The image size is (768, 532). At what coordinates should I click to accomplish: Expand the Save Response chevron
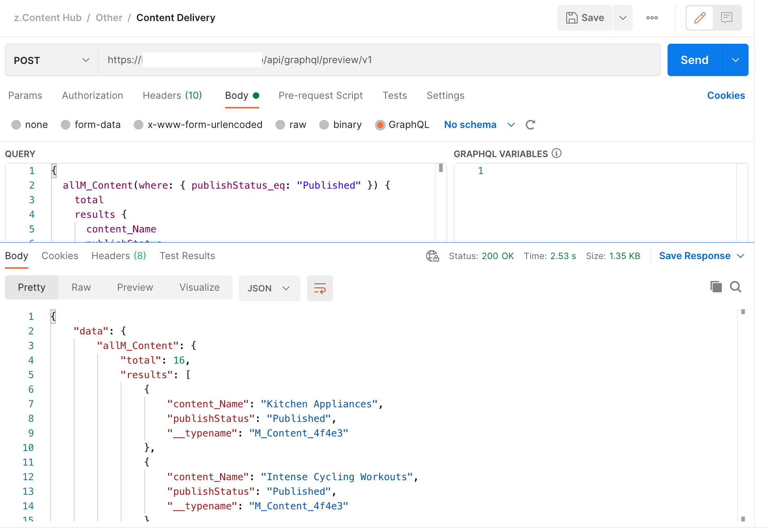[x=741, y=256]
